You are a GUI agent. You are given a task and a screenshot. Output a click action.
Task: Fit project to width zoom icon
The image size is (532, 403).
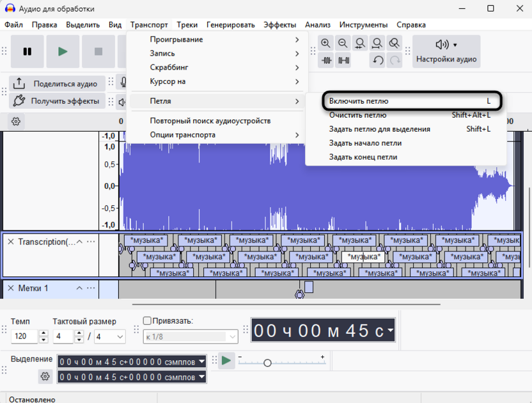pyautogui.click(x=377, y=43)
